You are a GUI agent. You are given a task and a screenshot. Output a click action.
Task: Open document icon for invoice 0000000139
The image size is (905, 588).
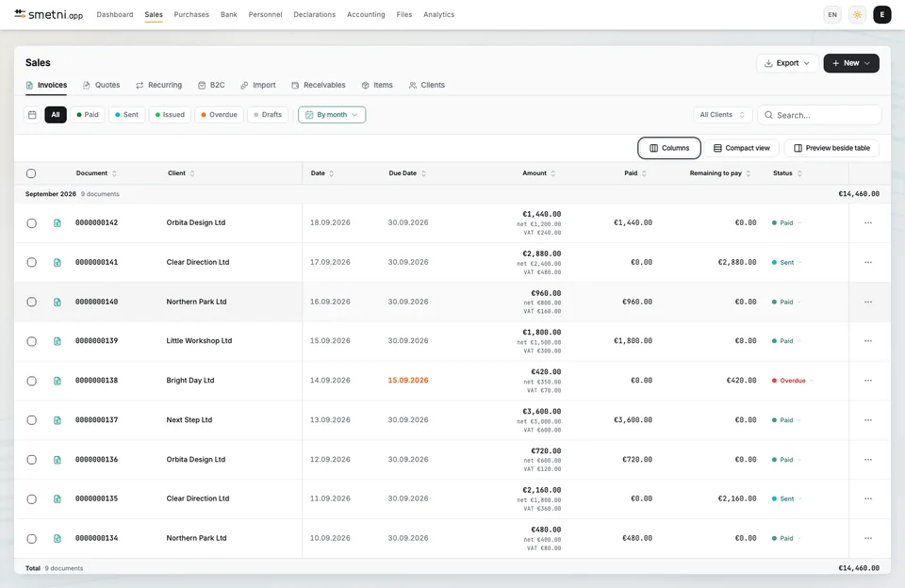click(58, 341)
